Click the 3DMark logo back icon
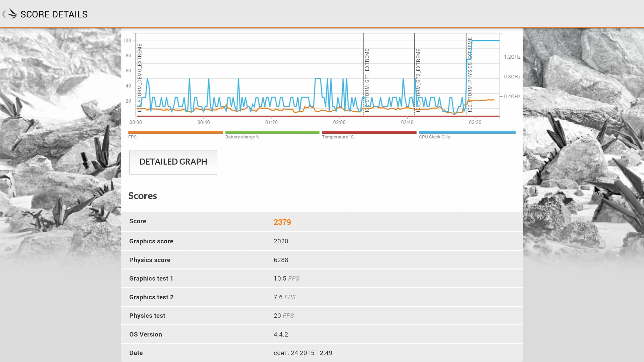Image resolution: width=644 pixels, height=362 pixels. [x=12, y=14]
